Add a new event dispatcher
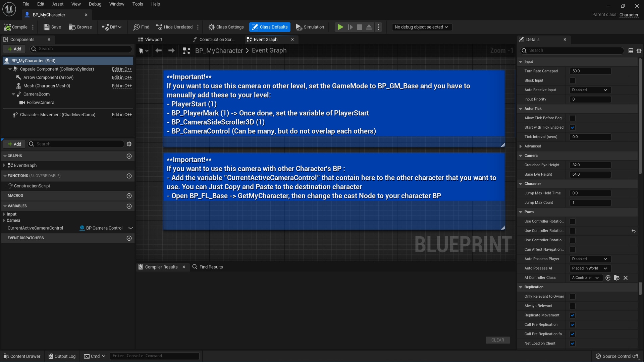Image resolution: width=644 pixels, height=362 pixels. point(129,238)
